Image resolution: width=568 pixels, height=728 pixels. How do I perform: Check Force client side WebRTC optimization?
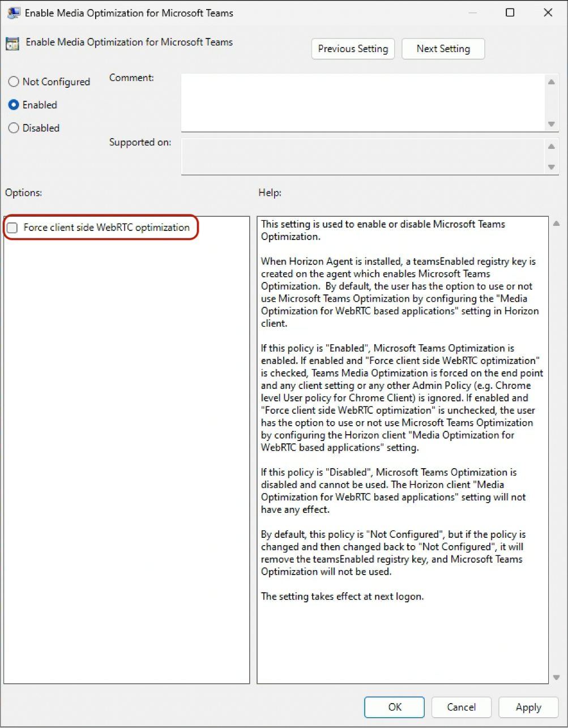[x=12, y=228]
